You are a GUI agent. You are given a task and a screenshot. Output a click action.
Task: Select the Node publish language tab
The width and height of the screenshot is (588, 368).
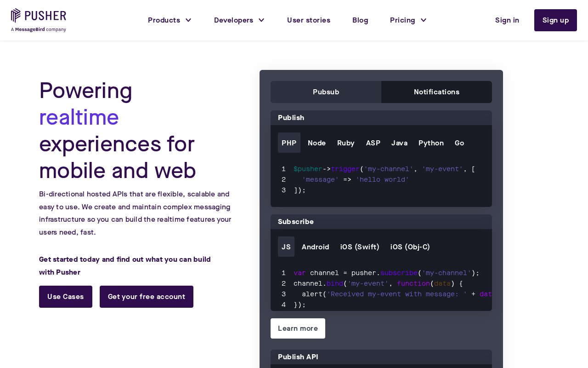317,143
